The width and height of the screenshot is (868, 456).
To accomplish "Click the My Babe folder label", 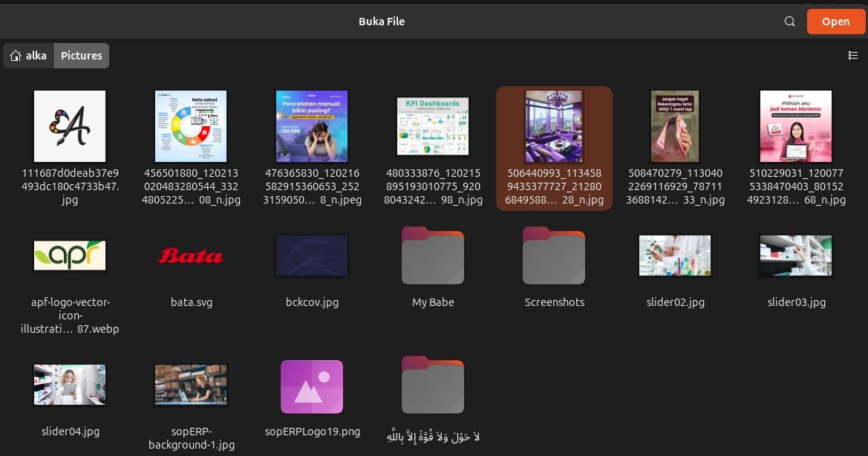I will coord(433,302).
